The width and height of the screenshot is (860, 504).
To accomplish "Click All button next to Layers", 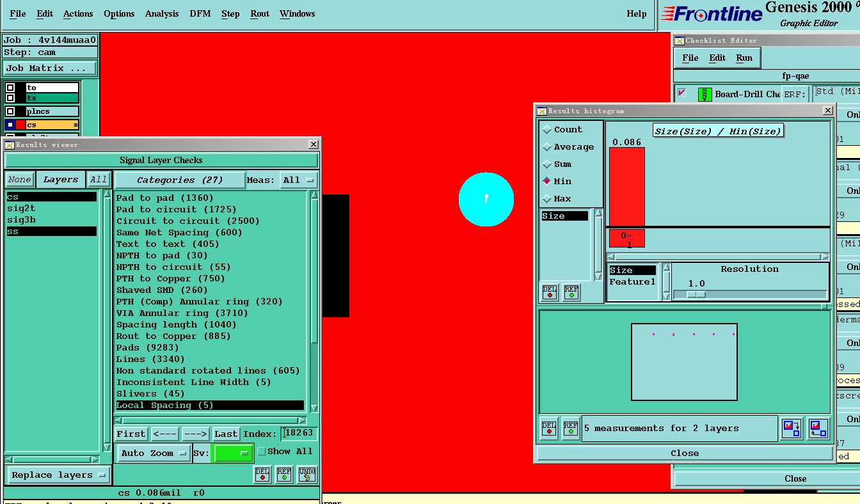I will pyautogui.click(x=99, y=180).
